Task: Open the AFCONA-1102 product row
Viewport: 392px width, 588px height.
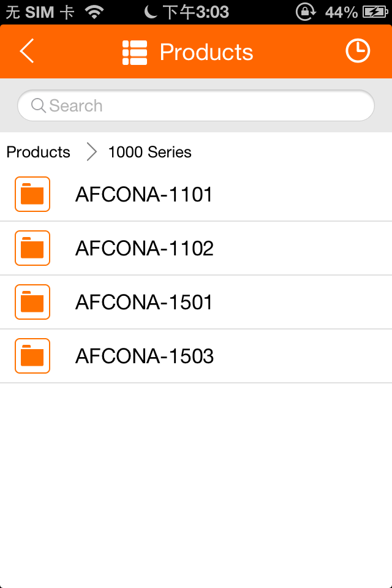Action: [x=196, y=248]
